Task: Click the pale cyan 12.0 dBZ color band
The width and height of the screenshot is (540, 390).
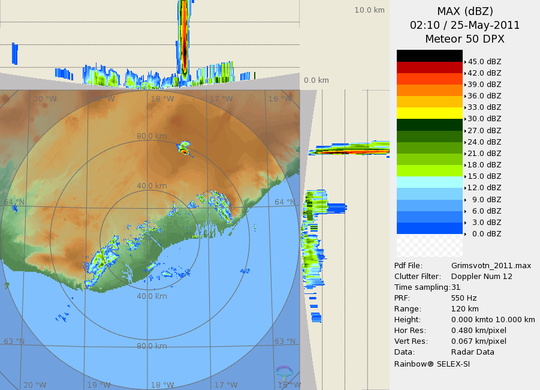Action: click(429, 182)
